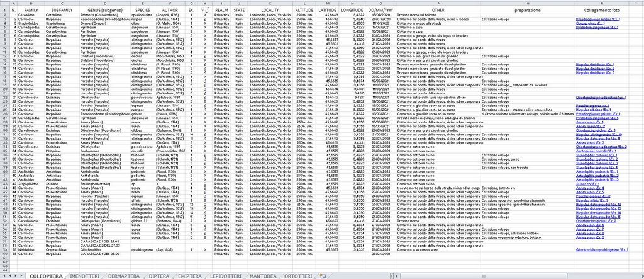Switch to the DERMAPTERA sheet tab
Screen dimensions: 644x279
click(123, 276)
